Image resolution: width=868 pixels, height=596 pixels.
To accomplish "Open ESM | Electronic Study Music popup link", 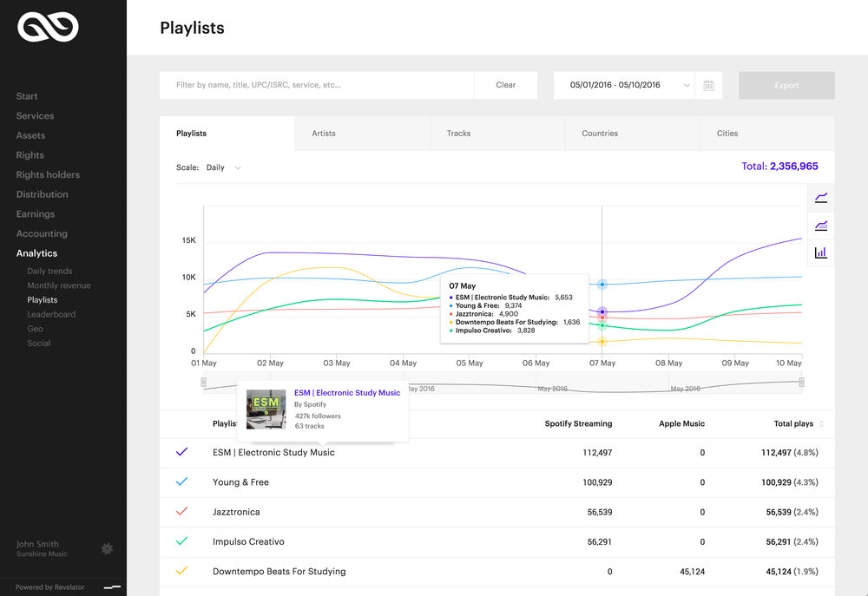I will 347,393.
